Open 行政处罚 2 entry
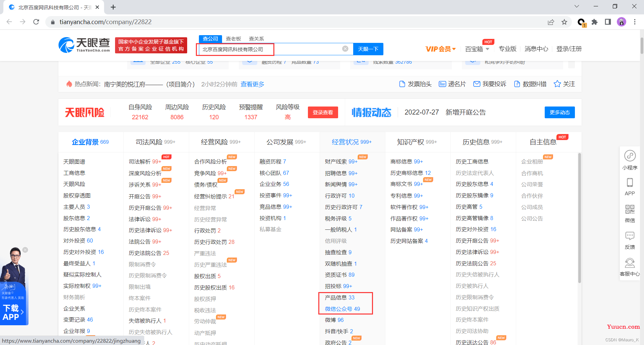The height and width of the screenshot is (345, 644). pos(207,230)
